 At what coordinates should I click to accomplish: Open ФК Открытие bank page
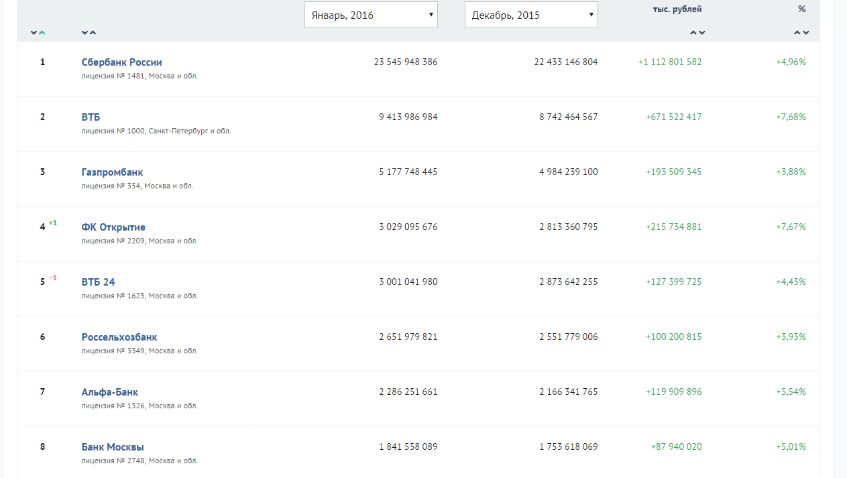(x=113, y=227)
